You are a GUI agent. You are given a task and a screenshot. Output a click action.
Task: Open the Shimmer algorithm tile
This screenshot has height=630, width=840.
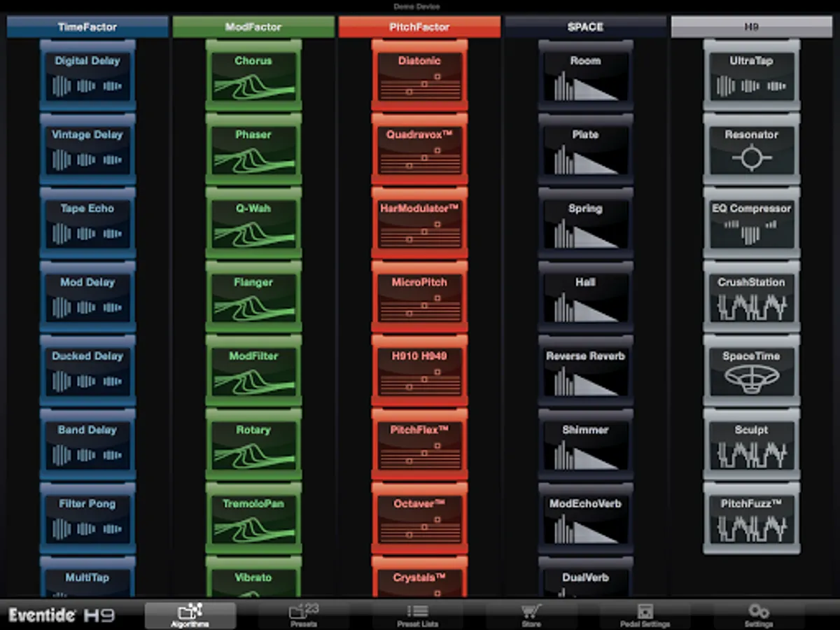(585, 445)
